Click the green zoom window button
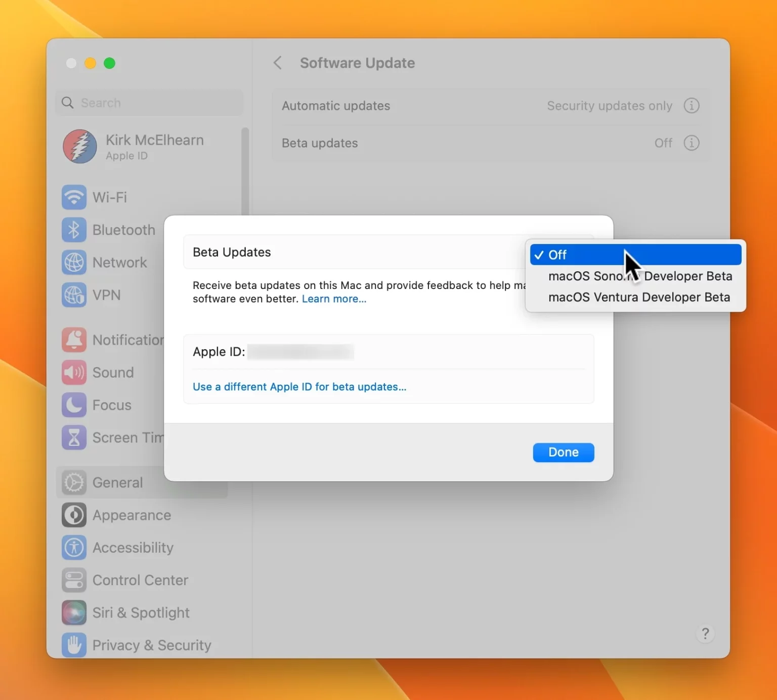 109,63
